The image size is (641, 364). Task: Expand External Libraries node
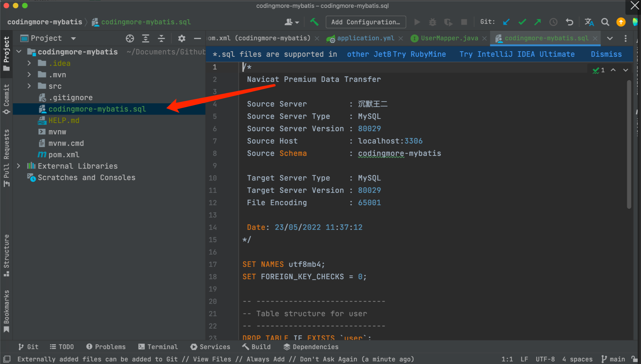point(18,166)
